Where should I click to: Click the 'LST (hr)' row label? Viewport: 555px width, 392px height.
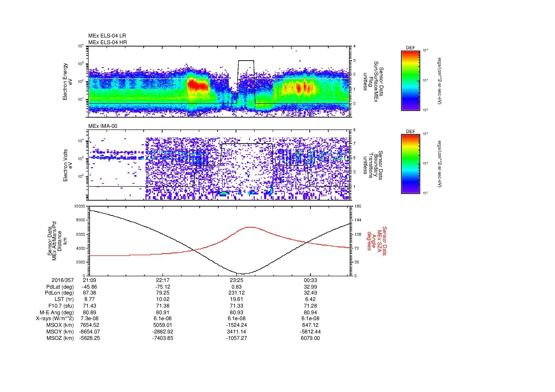pos(64,300)
